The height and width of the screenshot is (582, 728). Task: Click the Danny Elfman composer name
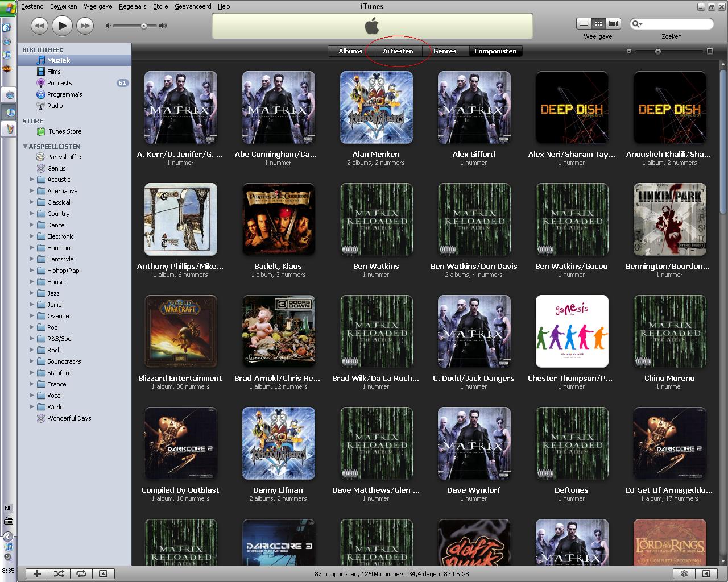pos(278,490)
